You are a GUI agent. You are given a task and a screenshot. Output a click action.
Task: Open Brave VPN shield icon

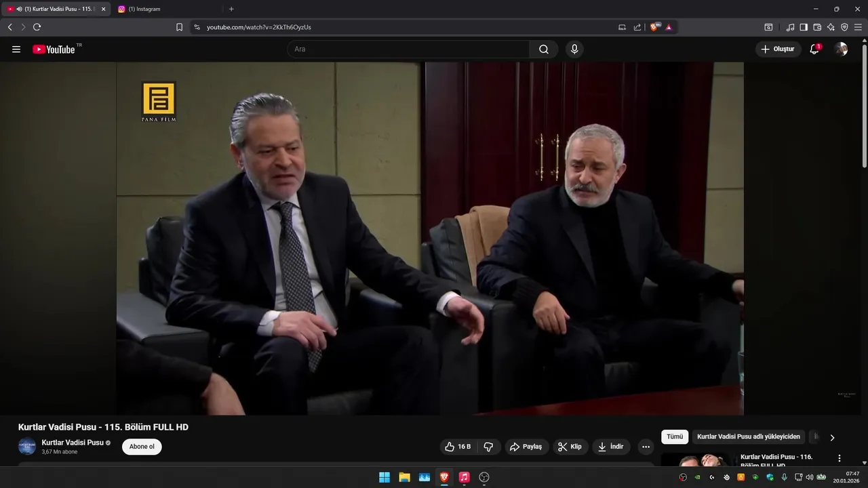(x=844, y=27)
